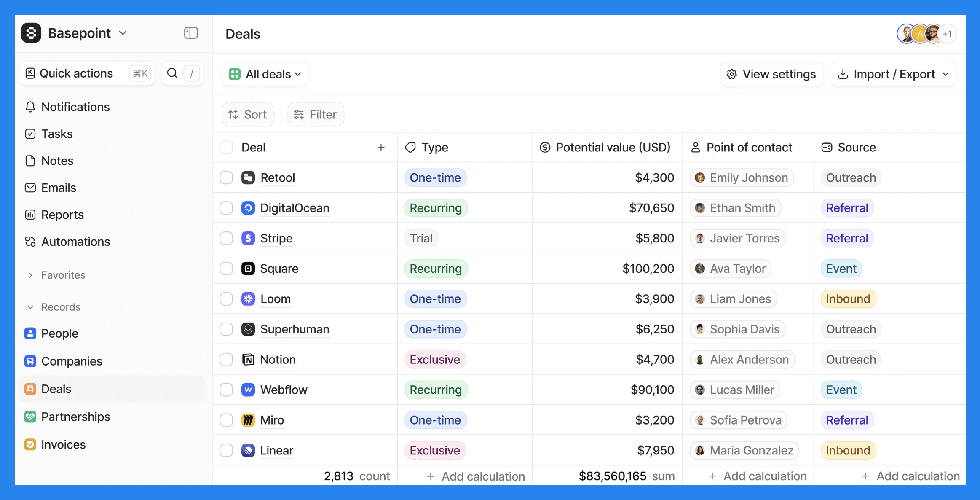Viewport: 980px width, 500px height.
Task: Click the Recurring tag for DigitalOcean
Action: (x=436, y=208)
